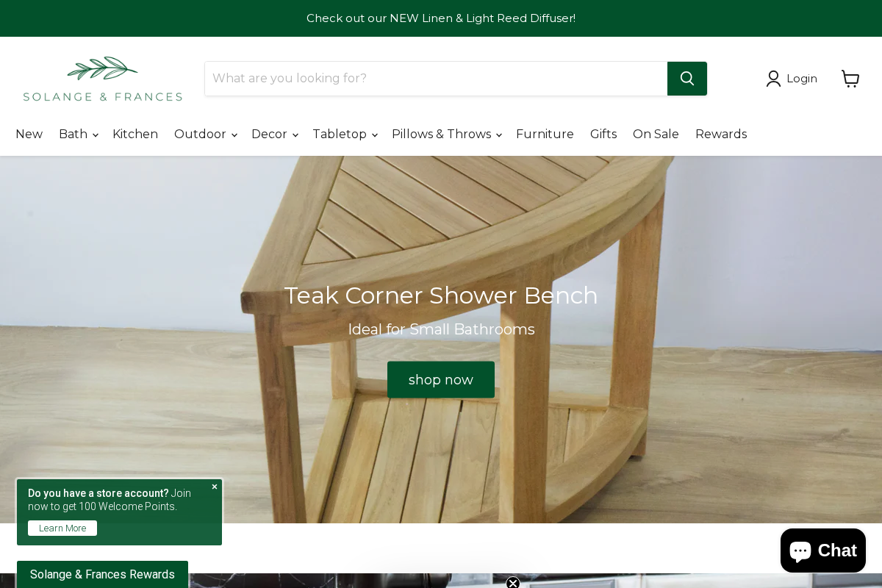Go to the Kitchen category
This screenshot has width=882, height=588.
point(135,135)
